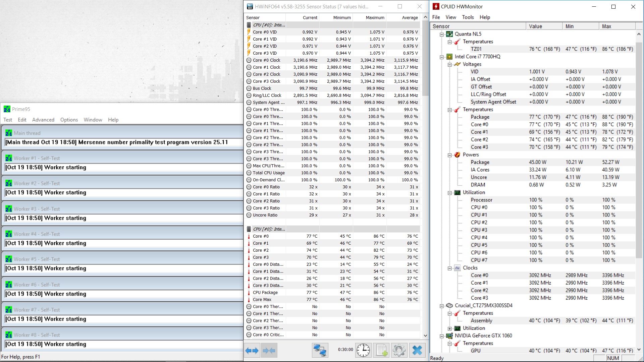This screenshot has height=362, width=644.
Task: Open the HWMonitor File menu
Action: (436, 17)
